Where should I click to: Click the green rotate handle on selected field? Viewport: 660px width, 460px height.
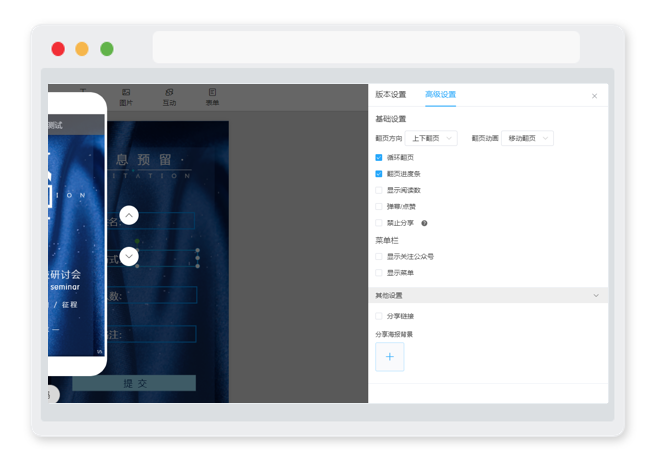137,241
